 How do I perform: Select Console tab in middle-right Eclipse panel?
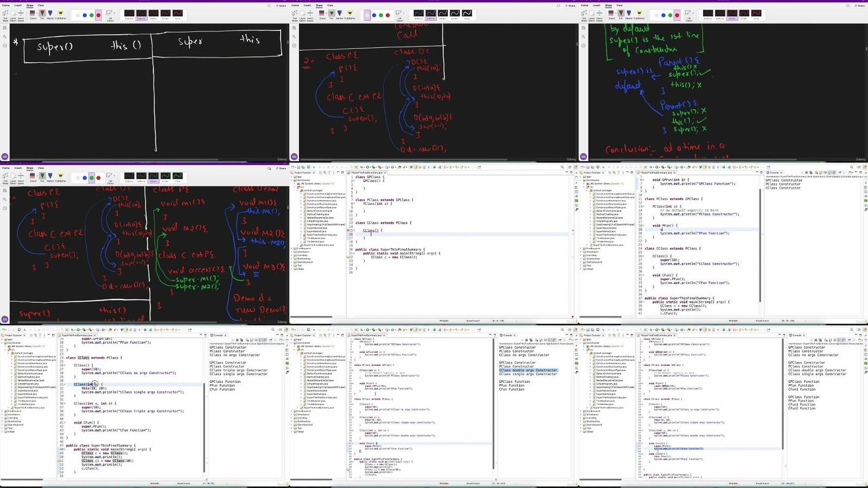[x=774, y=173]
